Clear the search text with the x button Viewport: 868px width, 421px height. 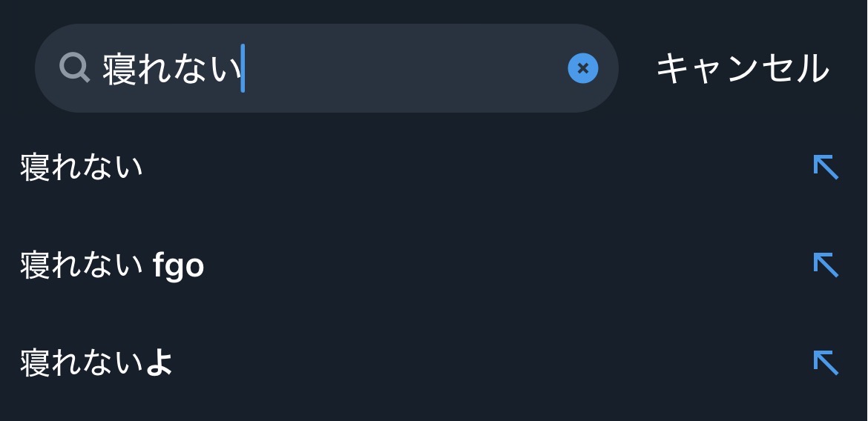click(x=583, y=68)
